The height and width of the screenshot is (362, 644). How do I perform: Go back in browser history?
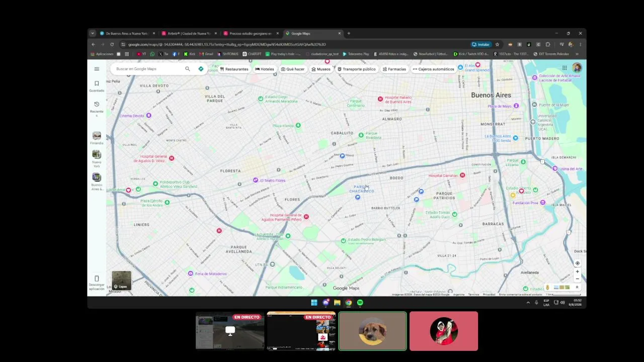point(93,44)
